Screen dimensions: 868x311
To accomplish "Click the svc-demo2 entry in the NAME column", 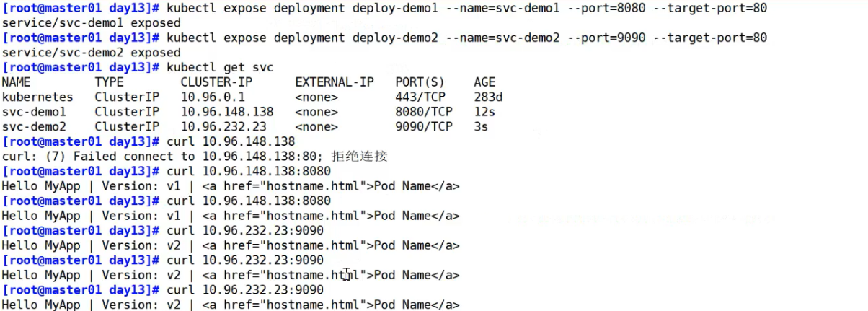I will click(x=34, y=126).
